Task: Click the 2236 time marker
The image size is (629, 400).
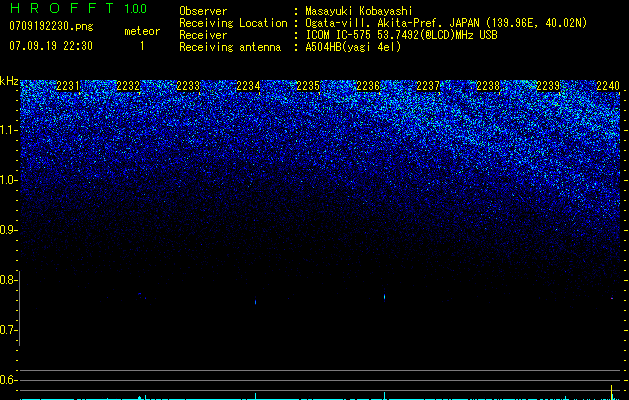Action: click(x=368, y=86)
